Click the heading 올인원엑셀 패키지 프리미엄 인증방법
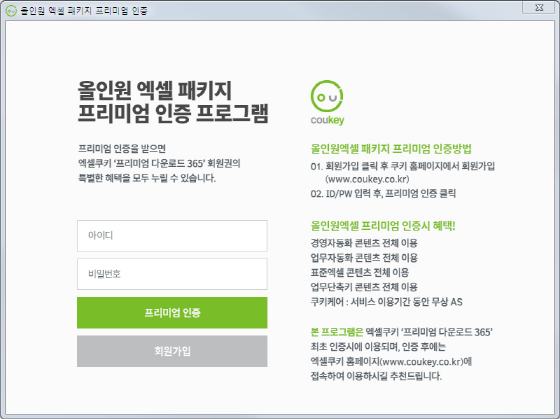 (x=391, y=149)
